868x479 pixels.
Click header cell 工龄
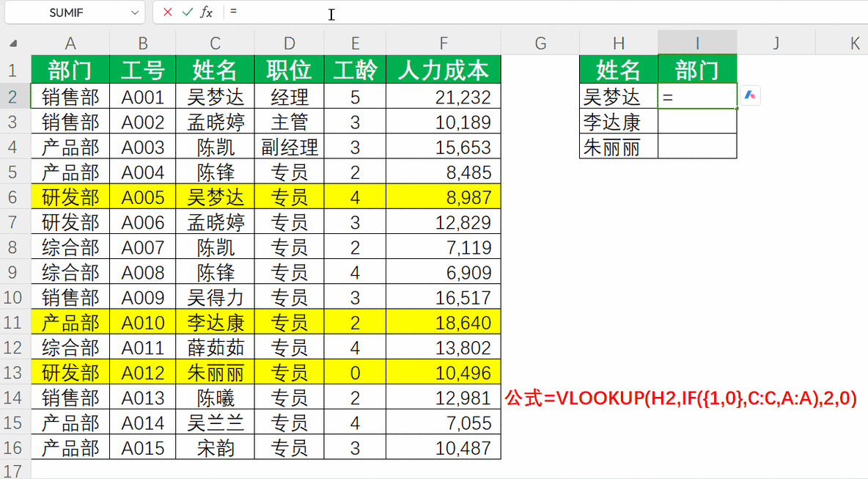click(355, 70)
